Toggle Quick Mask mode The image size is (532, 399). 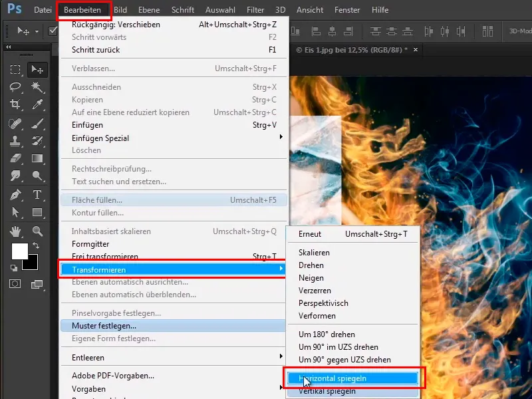pyautogui.click(x=15, y=284)
